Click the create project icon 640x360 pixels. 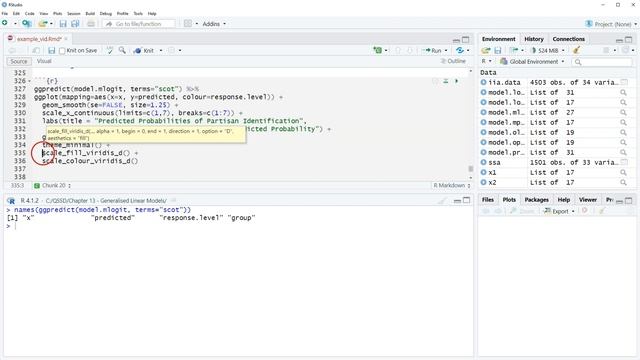click(27, 24)
